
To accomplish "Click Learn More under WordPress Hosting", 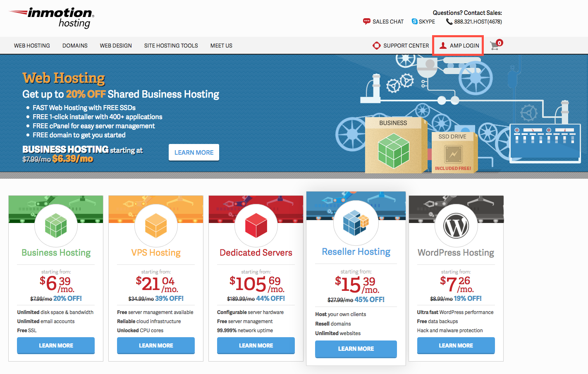I will pos(456,345).
